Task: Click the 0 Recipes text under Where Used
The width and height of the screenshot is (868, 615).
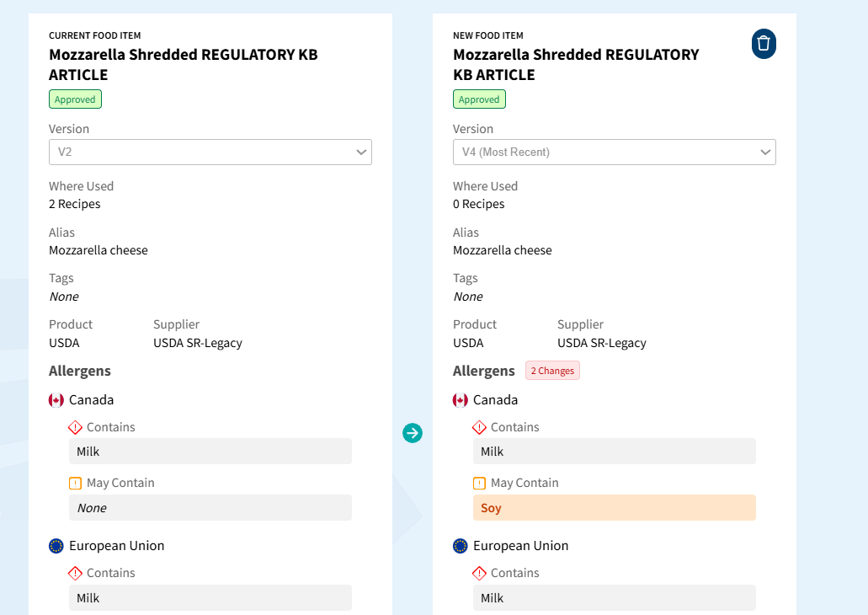Action: click(x=479, y=204)
